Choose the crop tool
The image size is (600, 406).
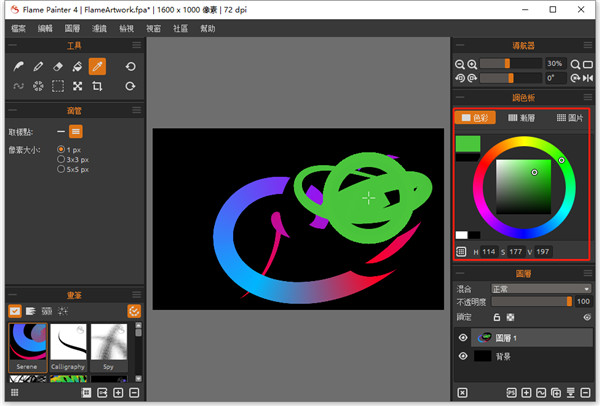[97, 86]
